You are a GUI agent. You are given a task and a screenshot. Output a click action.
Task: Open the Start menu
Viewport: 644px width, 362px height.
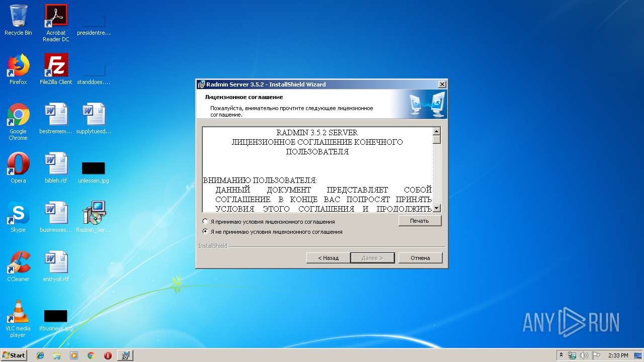point(14,355)
